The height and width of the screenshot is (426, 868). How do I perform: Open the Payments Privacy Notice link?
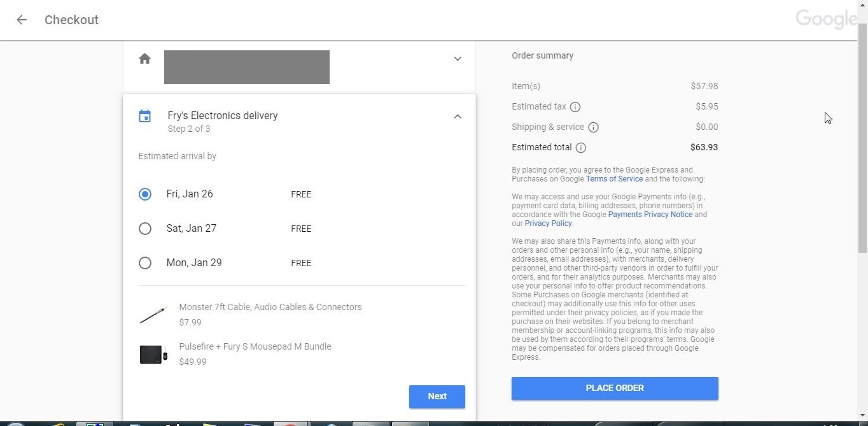(x=650, y=215)
